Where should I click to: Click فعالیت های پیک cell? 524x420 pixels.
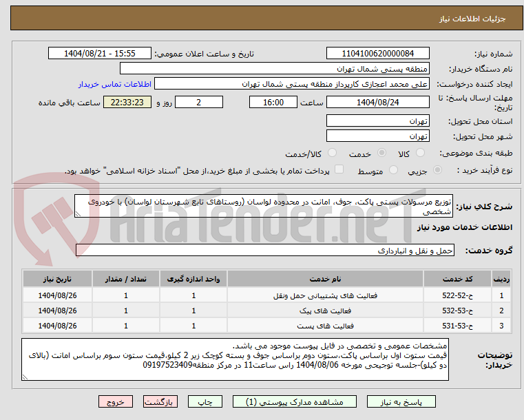coord(325,311)
